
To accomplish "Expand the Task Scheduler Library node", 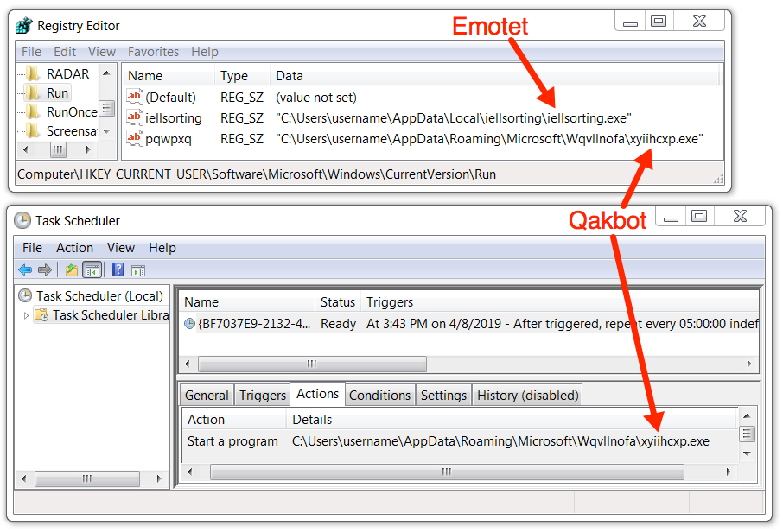I will tap(26, 315).
